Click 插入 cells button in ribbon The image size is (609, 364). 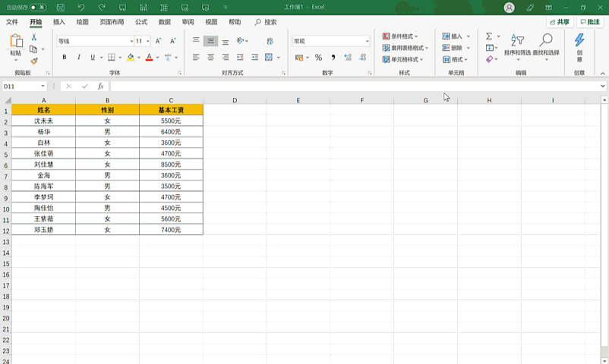(452, 36)
